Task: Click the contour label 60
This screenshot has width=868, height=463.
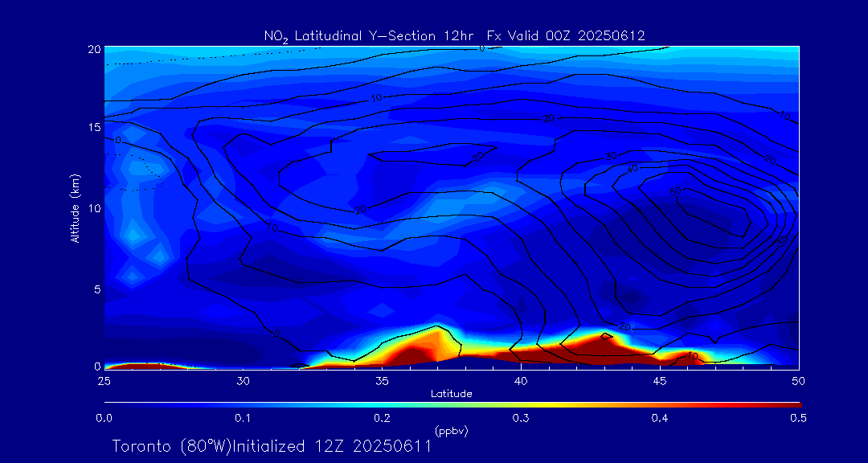Action: 675,192
